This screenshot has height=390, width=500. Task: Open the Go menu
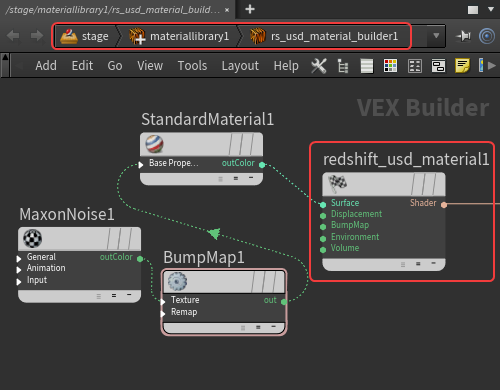click(x=115, y=66)
